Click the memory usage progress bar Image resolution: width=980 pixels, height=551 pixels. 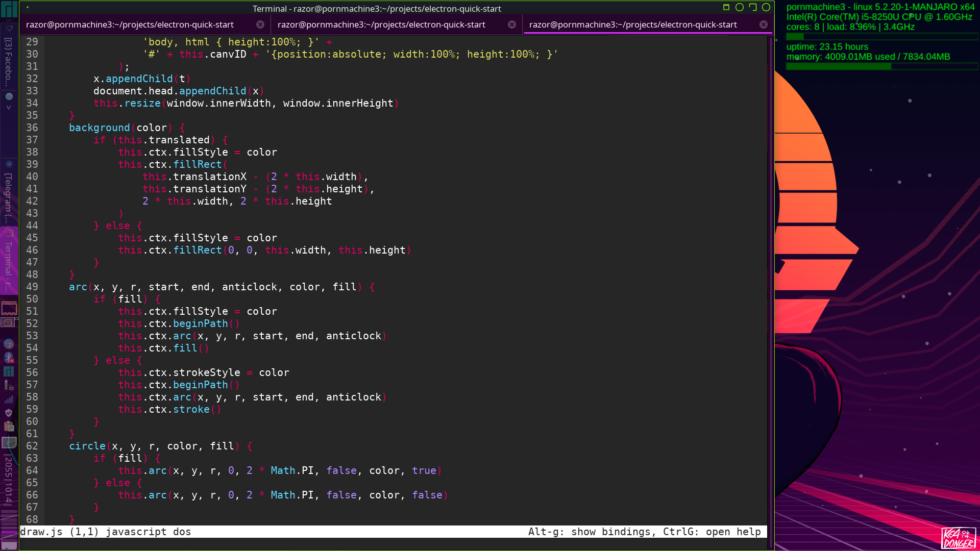(x=882, y=66)
